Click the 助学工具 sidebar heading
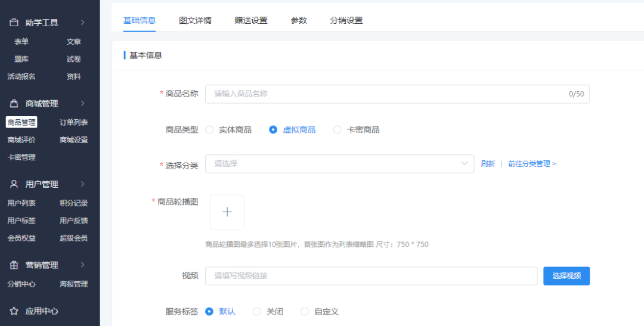The image size is (644, 326). point(42,23)
